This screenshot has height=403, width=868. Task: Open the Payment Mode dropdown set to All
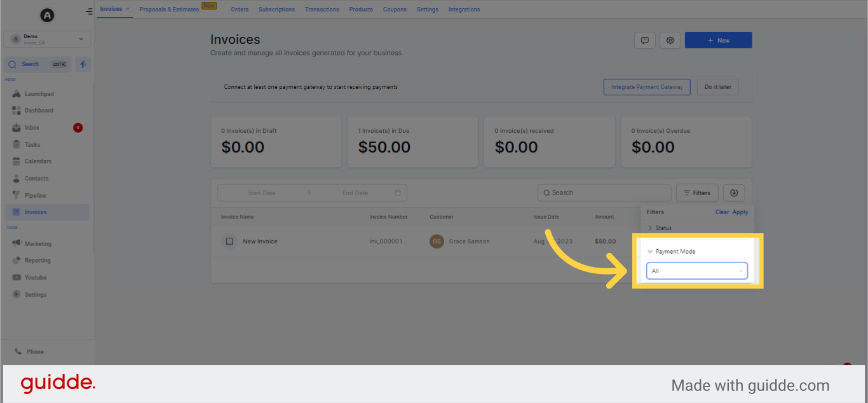[x=696, y=271]
